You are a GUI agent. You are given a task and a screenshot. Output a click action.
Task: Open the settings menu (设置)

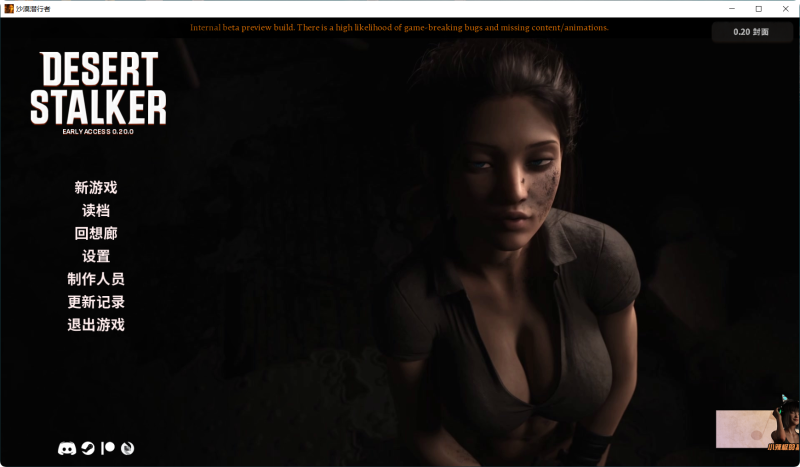point(96,256)
